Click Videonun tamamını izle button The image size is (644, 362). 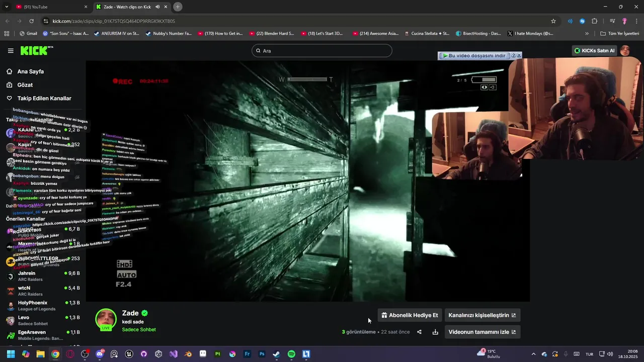coord(482,332)
